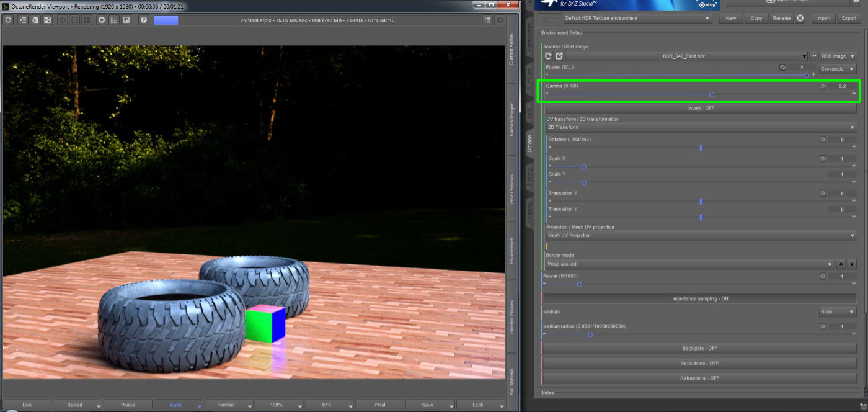Click the restart render icon in viewport toolbar
The height and width of the screenshot is (412, 868).
[x=8, y=20]
